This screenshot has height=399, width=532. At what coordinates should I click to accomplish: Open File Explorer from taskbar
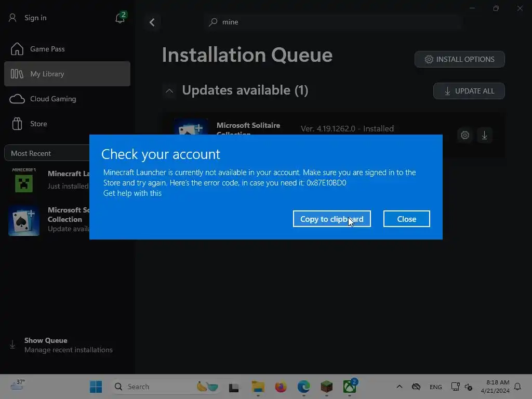(258, 387)
